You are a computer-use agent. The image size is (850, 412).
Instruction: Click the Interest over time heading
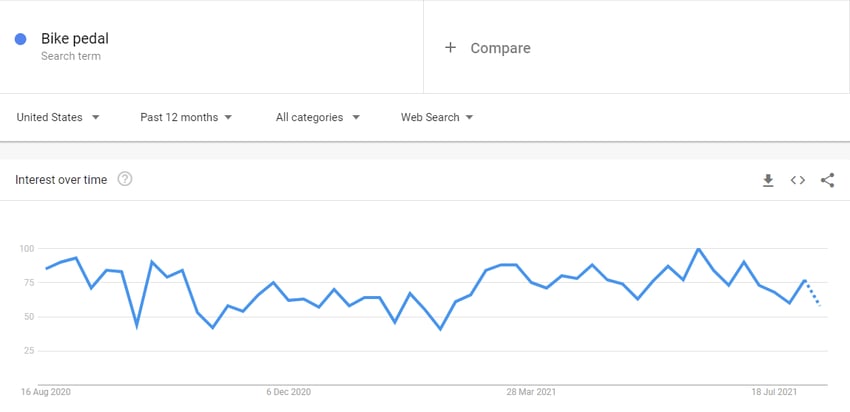(61, 179)
